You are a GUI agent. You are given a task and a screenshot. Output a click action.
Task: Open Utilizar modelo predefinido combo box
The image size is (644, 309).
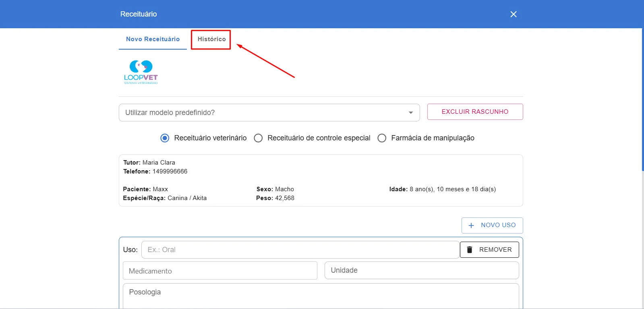[269, 113]
